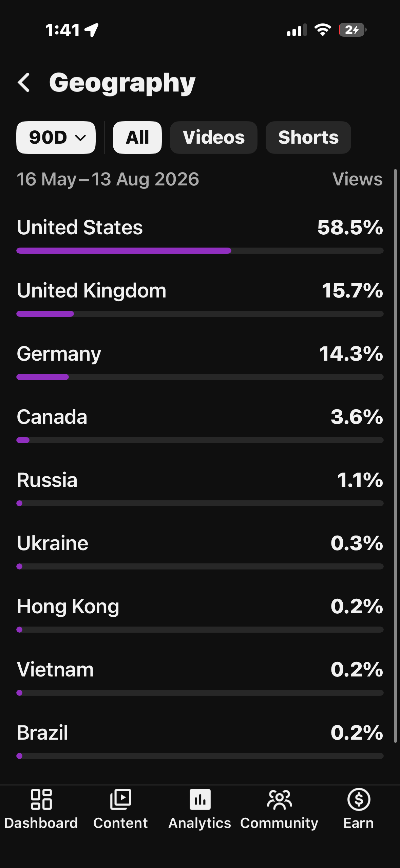This screenshot has width=400, height=868.
Task: Open the Community people icon
Action: pyautogui.click(x=279, y=799)
